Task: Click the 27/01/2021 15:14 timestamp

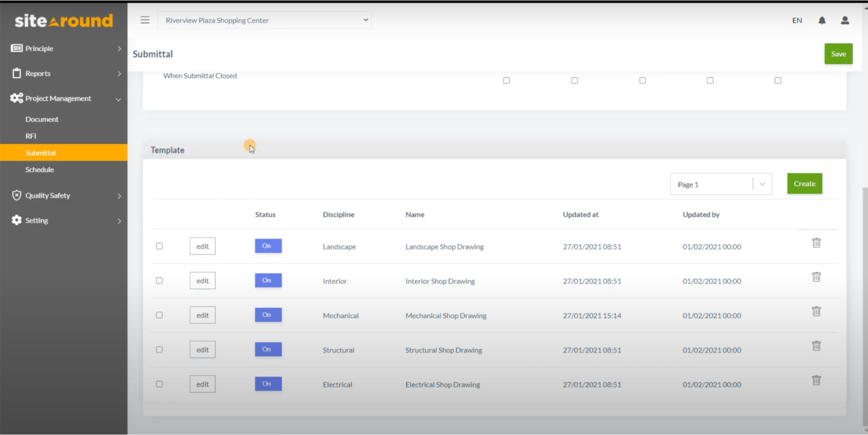Action: 592,316
